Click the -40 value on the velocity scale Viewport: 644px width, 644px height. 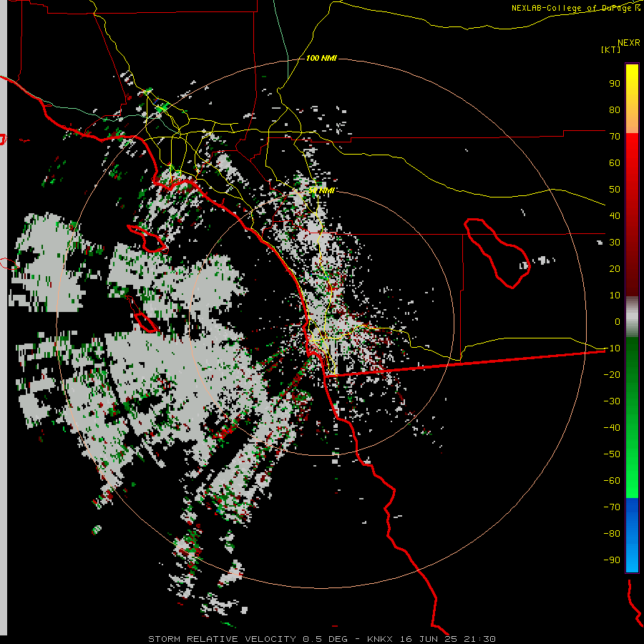click(612, 428)
